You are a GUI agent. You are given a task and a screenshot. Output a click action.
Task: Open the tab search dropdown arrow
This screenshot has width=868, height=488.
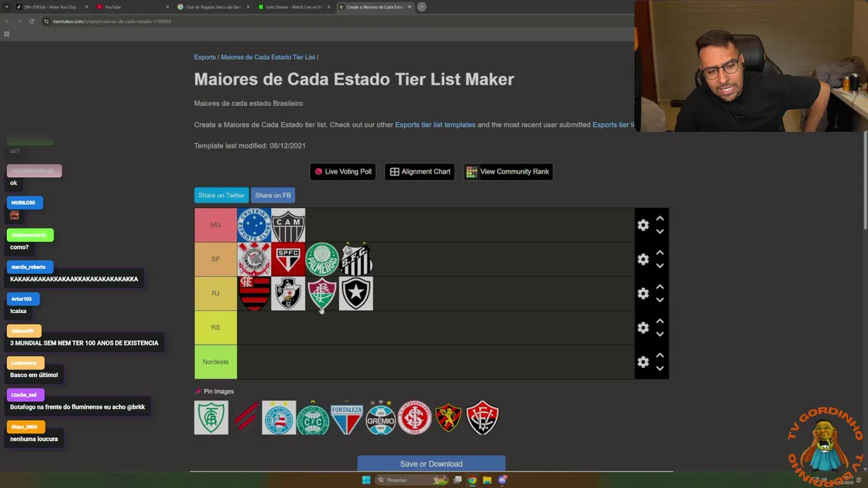[x=7, y=7]
